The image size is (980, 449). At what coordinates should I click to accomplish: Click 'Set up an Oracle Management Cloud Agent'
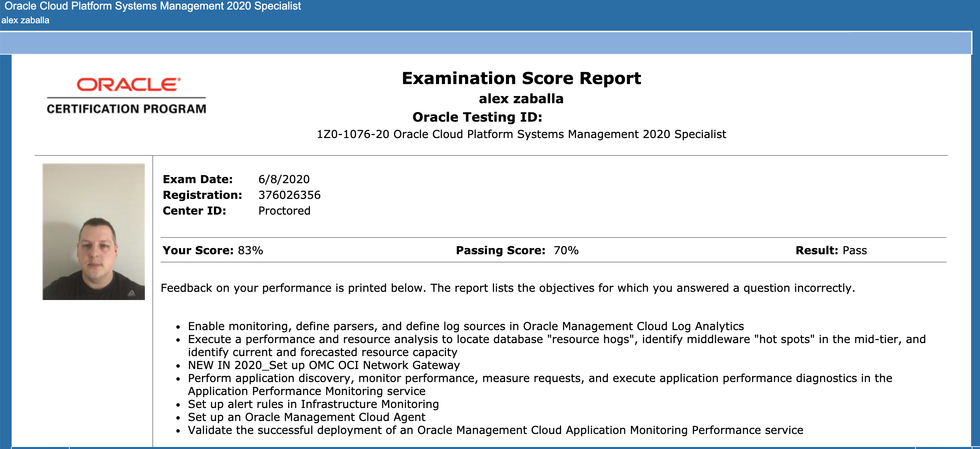click(306, 418)
